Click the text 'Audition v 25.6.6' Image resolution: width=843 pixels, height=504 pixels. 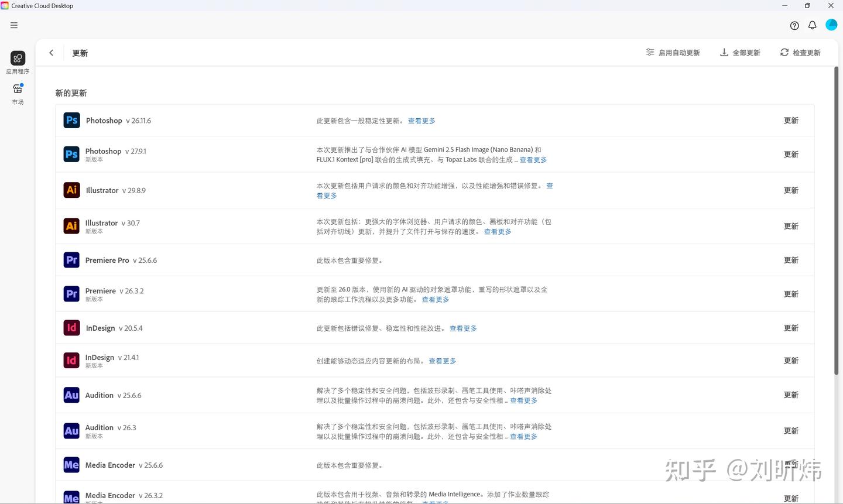click(114, 396)
